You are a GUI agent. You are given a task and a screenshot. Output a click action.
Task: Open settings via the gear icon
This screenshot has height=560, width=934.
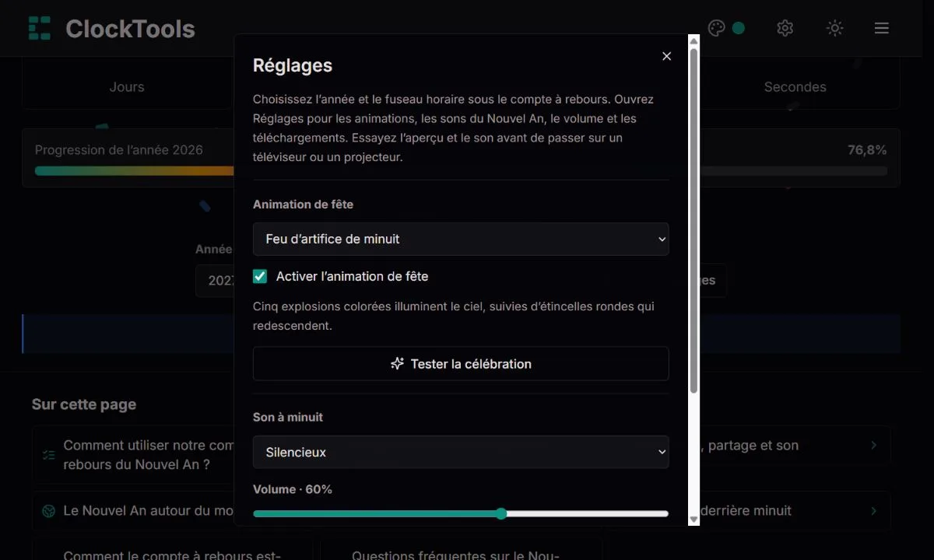click(x=785, y=28)
